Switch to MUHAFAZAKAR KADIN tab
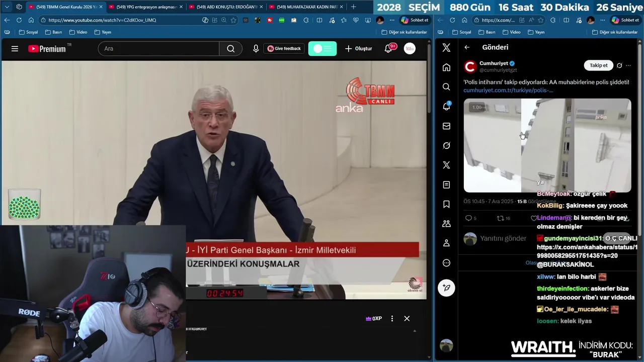The width and height of the screenshot is (644, 362). coord(305,7)
